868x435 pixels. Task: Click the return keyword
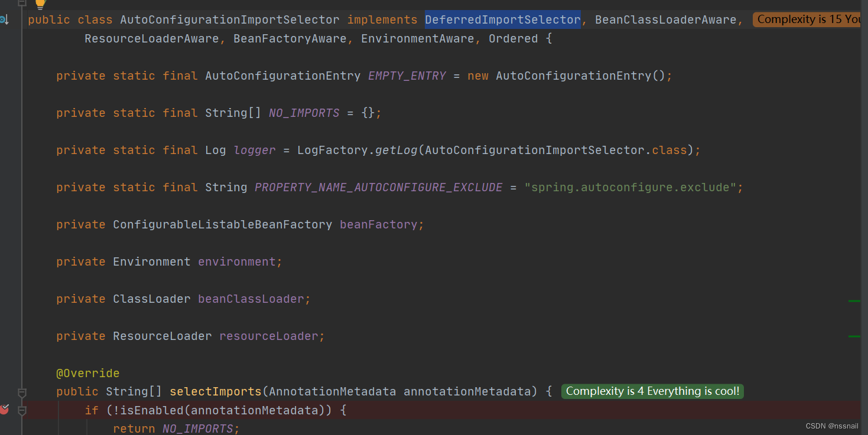click(x=134, y=429)
